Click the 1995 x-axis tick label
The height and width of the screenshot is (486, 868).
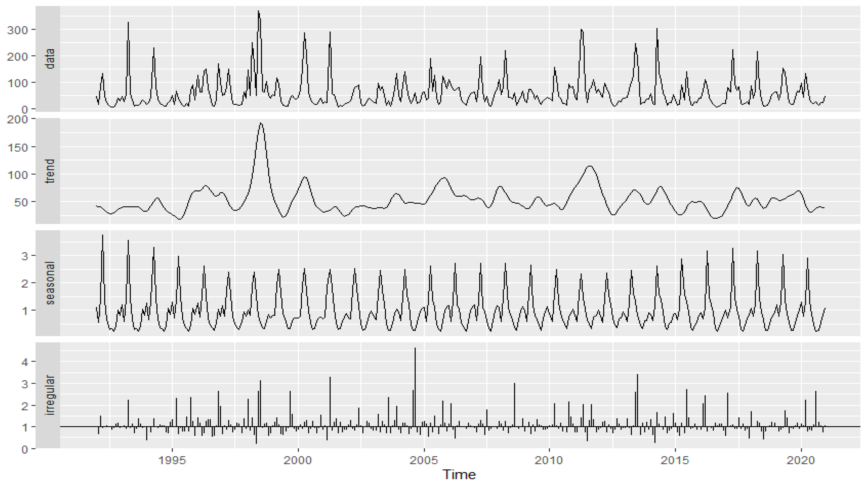(172, 460)
